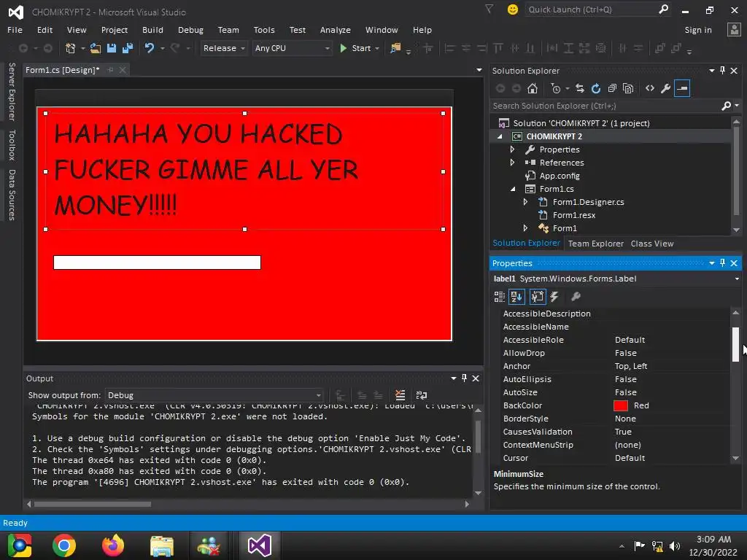Image resolution: width=747 pixels, height=560 pixels.
Task: Click the Property Pages wrench icon
Action: click(x=576, y=297)
